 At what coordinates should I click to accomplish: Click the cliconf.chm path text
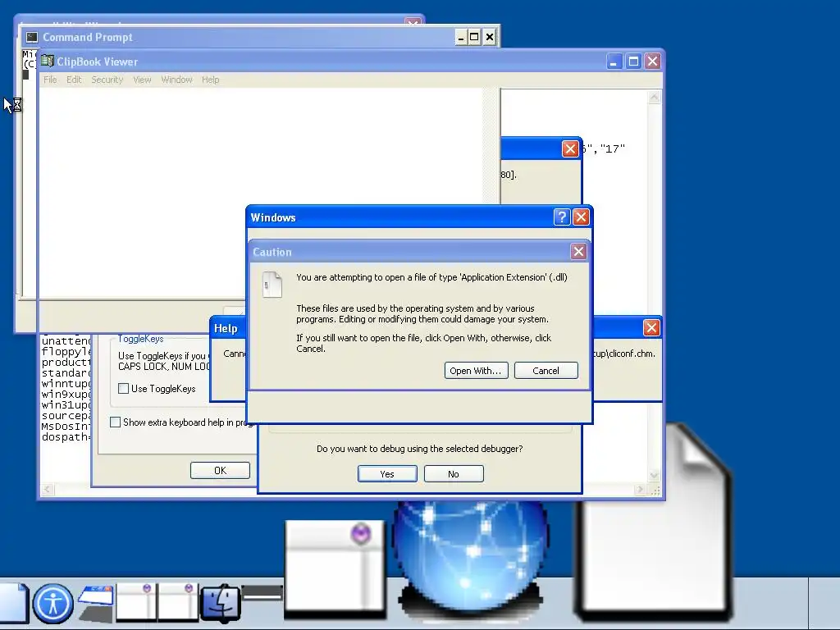624,354
